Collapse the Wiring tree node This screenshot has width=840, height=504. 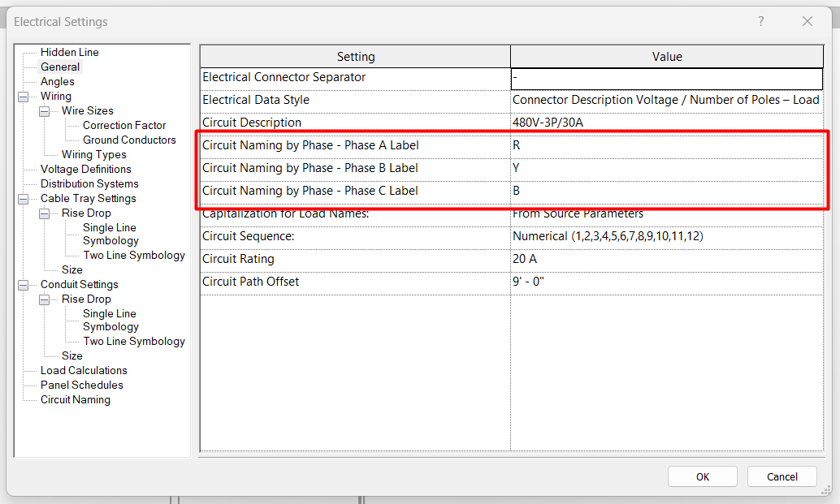coord(23,97)
